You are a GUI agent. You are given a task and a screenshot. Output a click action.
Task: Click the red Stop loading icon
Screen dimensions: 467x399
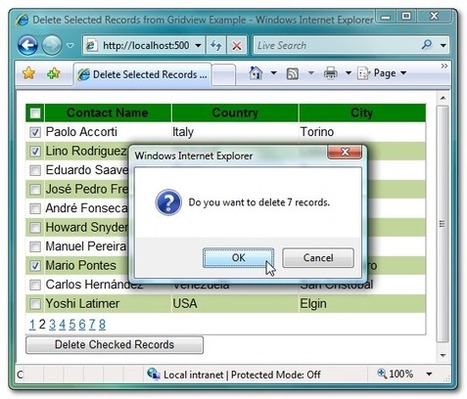click(x=237, y=45)
